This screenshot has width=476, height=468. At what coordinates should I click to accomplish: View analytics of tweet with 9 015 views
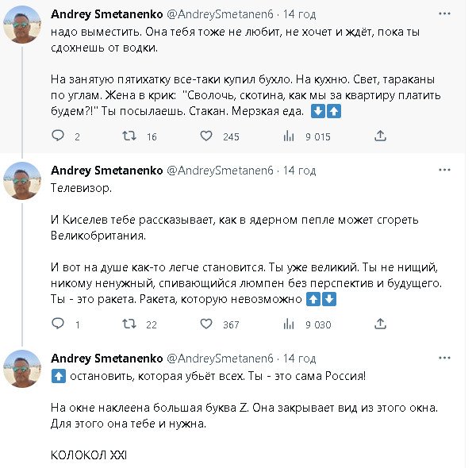pyautogui.click(x=290, y=136)
